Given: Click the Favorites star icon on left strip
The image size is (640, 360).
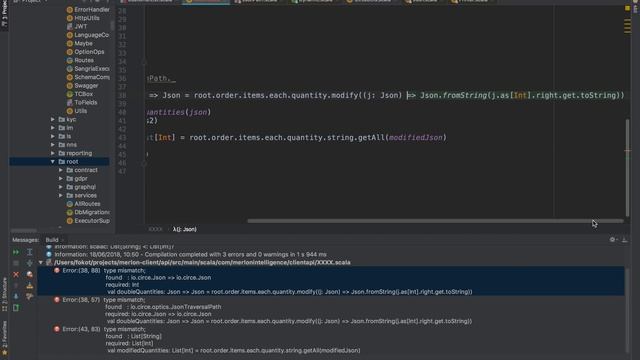Looking at the screenshot, I should (4, 352).
